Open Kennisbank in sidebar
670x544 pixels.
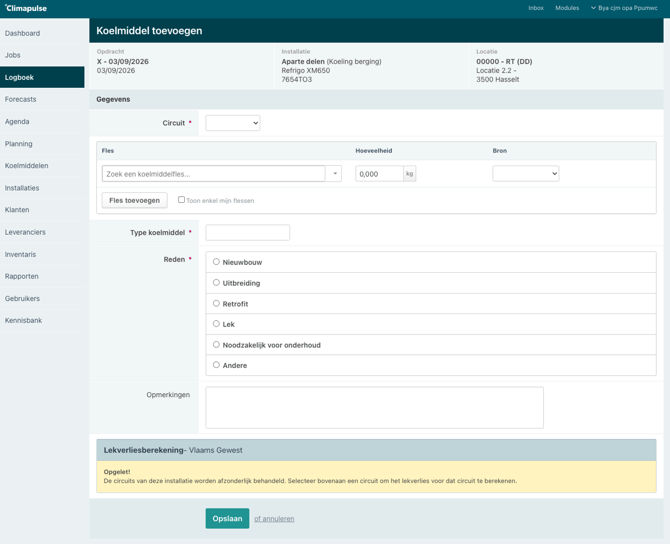[x=42, y=320]
